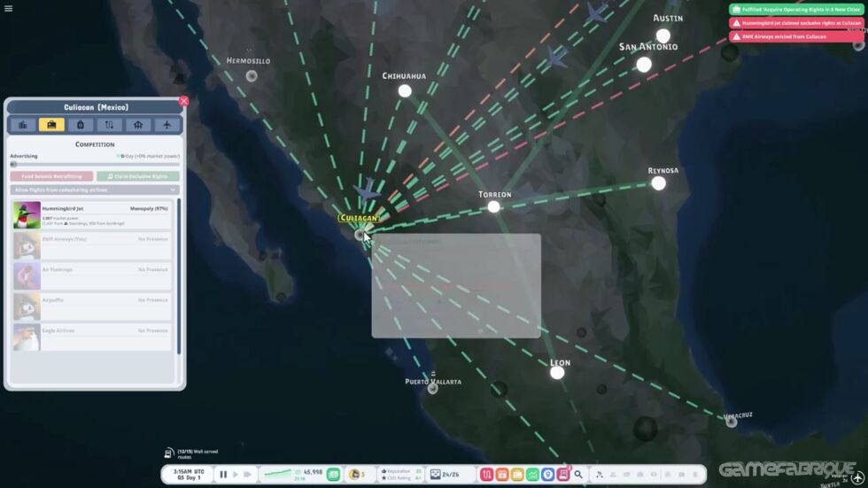The image size is (868, 488).
Task: Open the red routes arrows toolbar icon
Action: [486, 474]
